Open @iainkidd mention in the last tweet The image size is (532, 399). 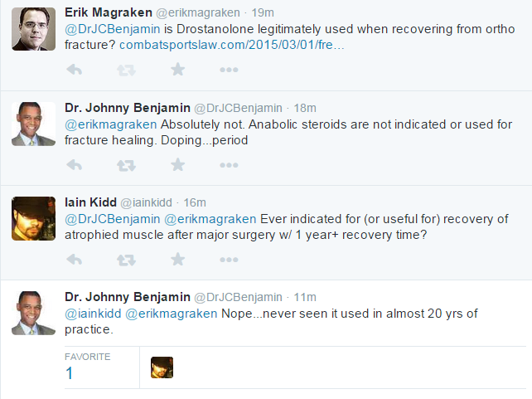point(93,313)
